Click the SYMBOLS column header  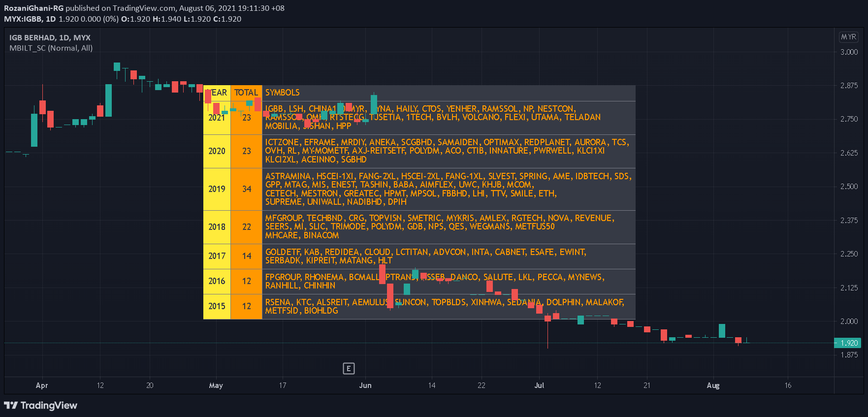pos(283,93)
